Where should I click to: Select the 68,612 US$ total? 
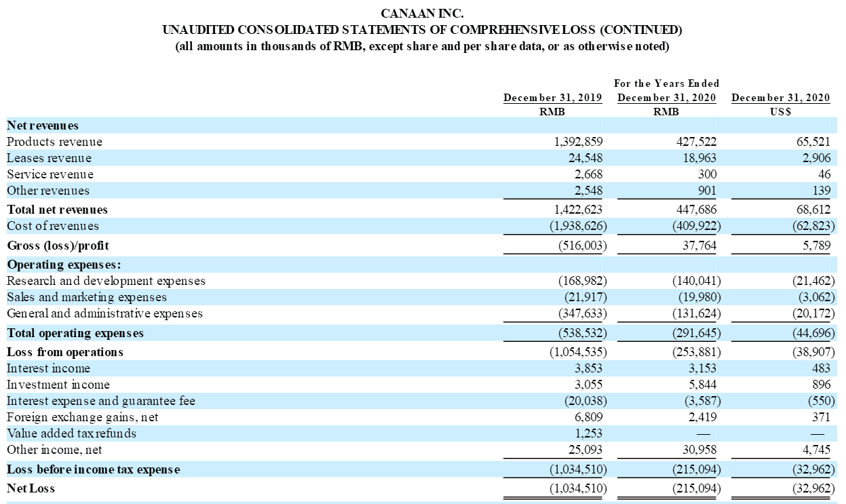click(x=813, y=210)
